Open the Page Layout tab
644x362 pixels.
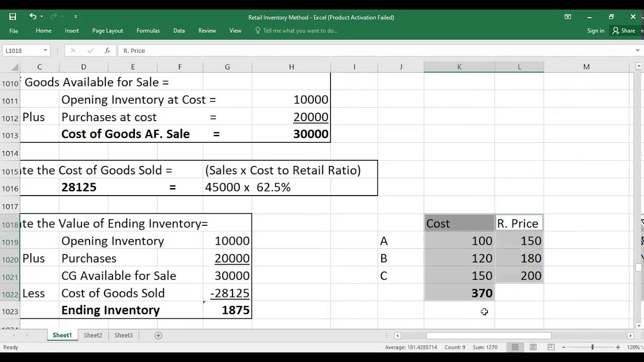point(108,31)
